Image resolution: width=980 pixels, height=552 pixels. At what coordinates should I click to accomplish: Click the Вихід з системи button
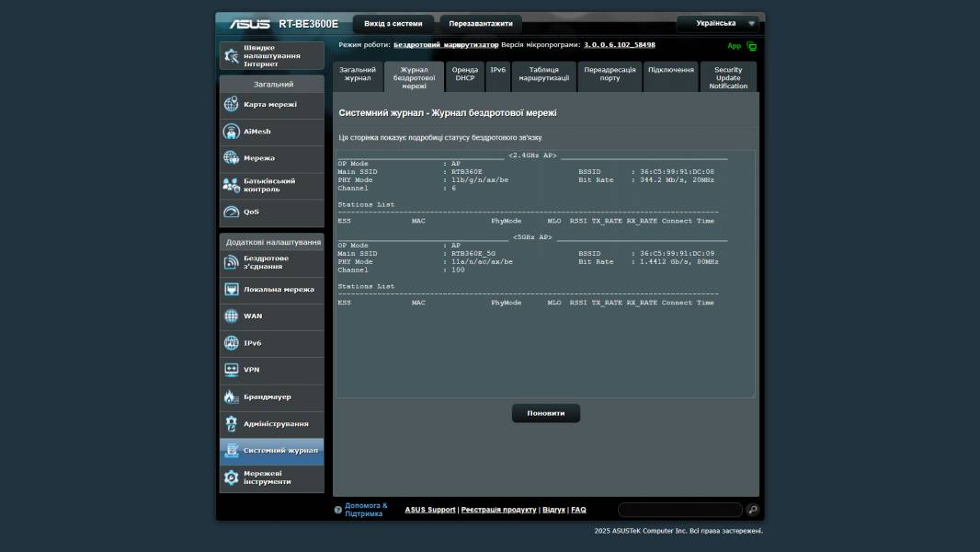tap(393, 24)
